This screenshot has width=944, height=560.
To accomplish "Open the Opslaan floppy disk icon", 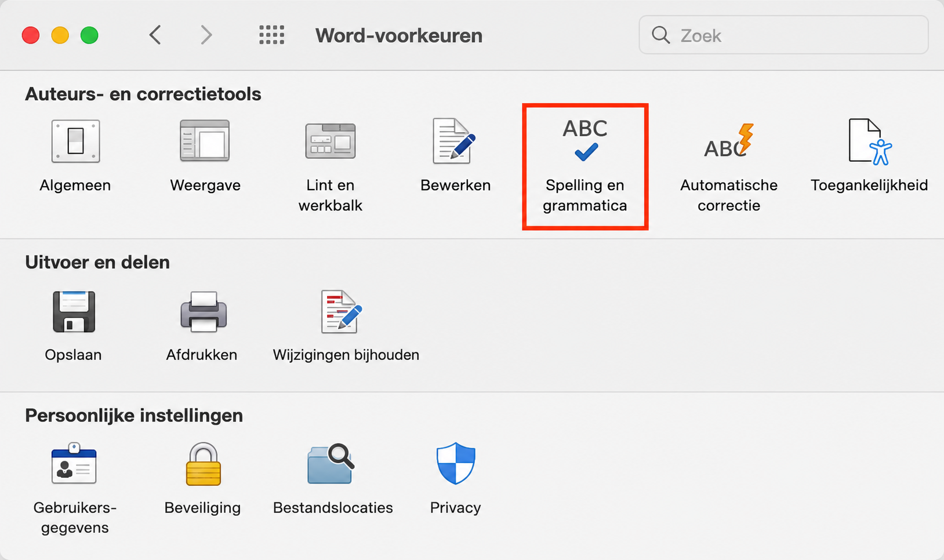I will pos(74,311).
